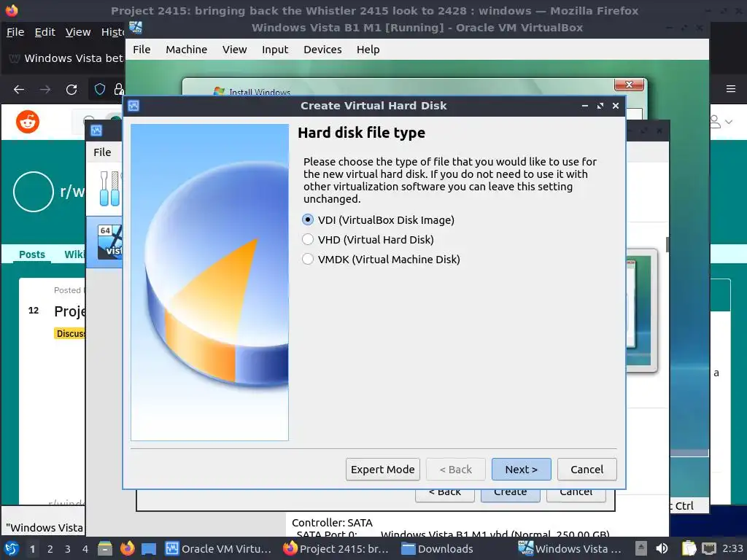Select VMDK (Virtual Machine Disk) radio option
This screenshot has height=560, width=747.
click(x=381, y=259)
